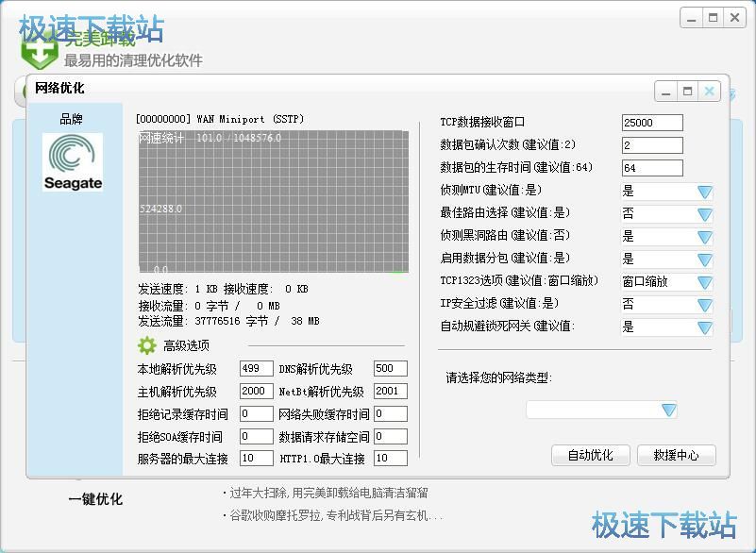Click the 拒绝记录缓存时间 input field
The image size is (756, 553).
[x=257, y=413]
